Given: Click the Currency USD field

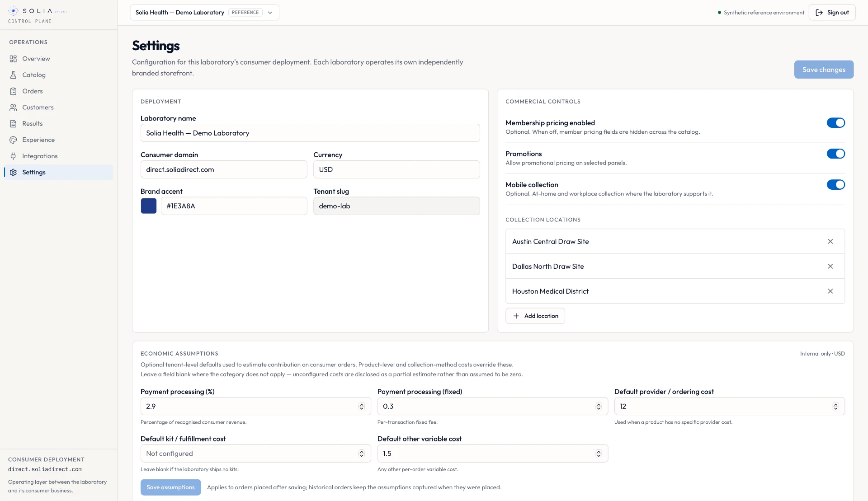Looking at the screenshot, I should click(x=396, y=170).
